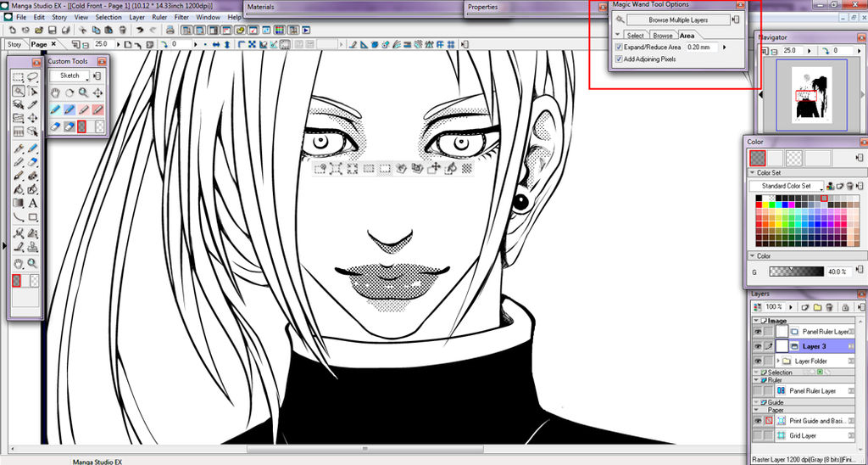Uncheck Expand/Reduce Area checkbox
Image resolution: width=868 pixels, height=465 pixels.
coord(618,48)
